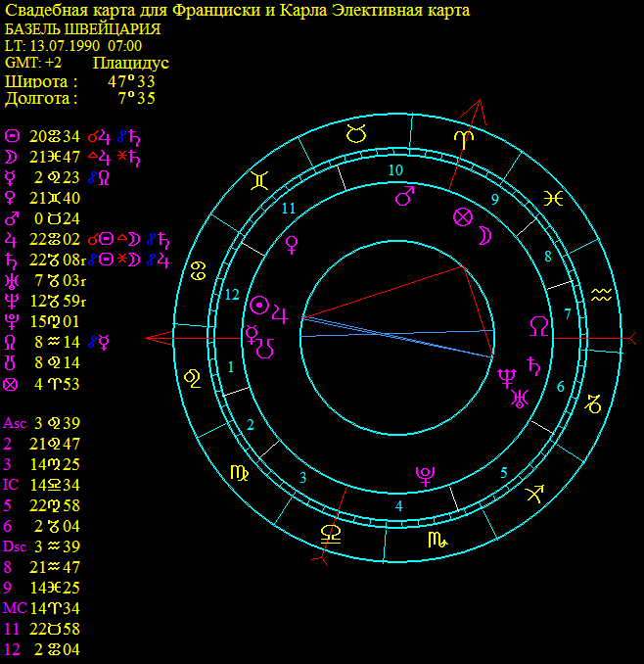Click the opposition aspect symbol in the North Node row
644x664 pixels.
(x=92, y=342)
